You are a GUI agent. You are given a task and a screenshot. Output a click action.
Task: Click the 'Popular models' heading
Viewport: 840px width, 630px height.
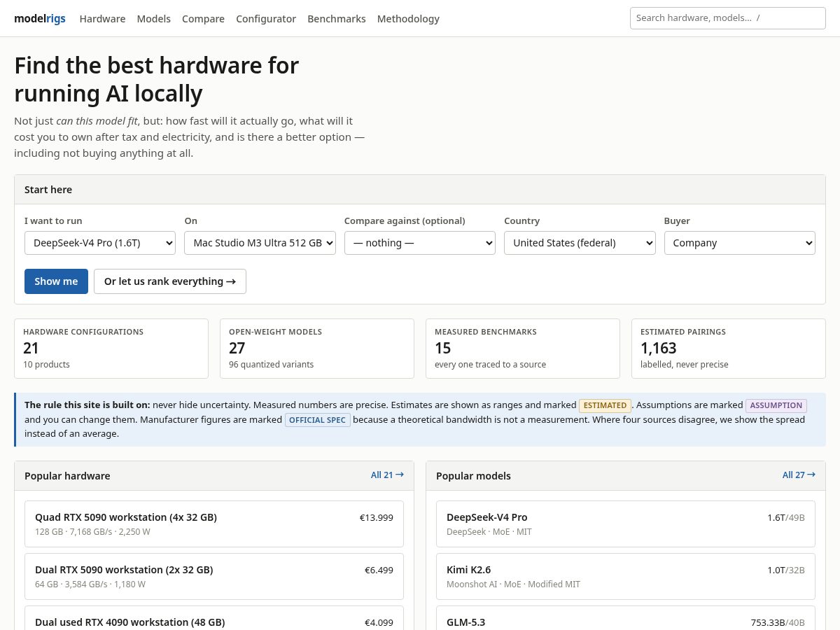pyautogui.click(x=473, y=476)
